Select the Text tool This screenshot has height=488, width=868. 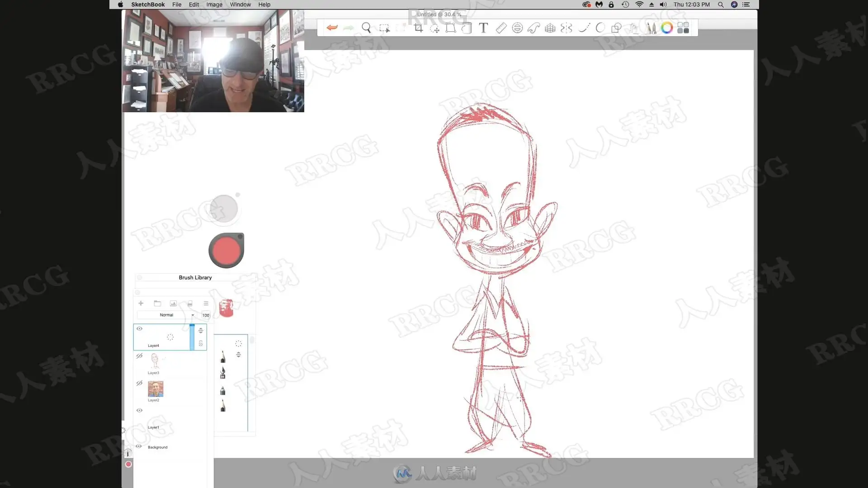tap(483, 28)
